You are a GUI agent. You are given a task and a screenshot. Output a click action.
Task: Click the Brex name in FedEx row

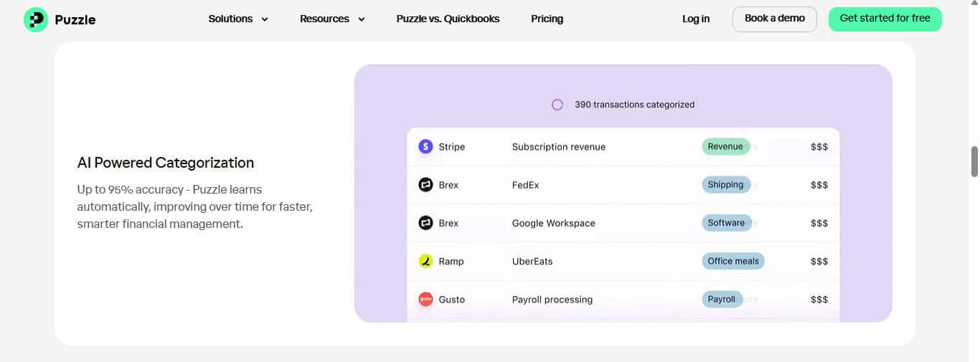point(448,185)
